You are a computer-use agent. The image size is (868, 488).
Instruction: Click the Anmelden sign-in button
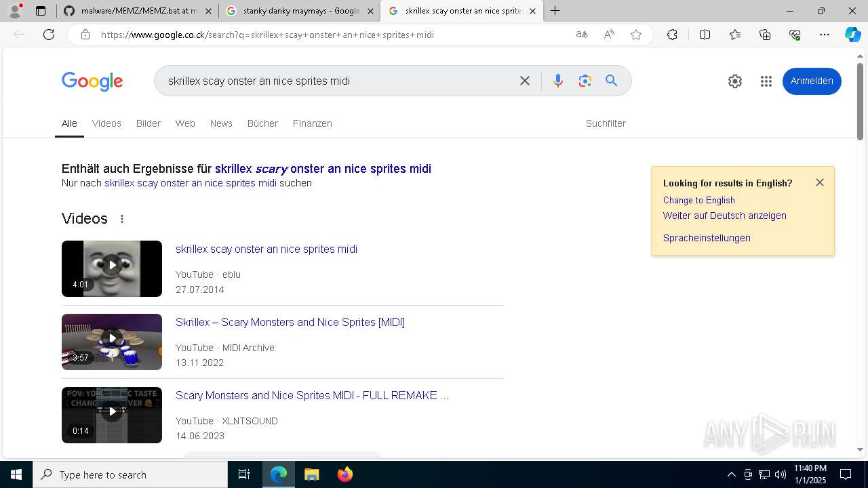tap(812, 81)
